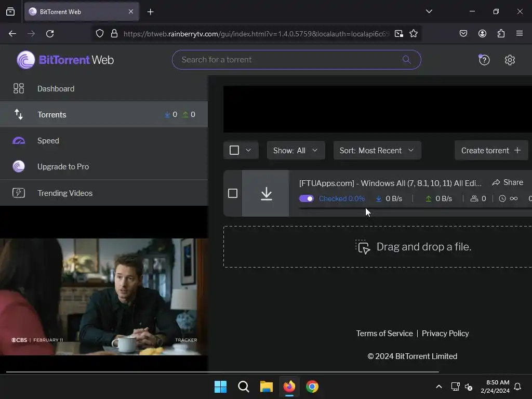The image size is (532, 399).
Task: Open the settings gear icon
Action: click(x=510, y=60)
